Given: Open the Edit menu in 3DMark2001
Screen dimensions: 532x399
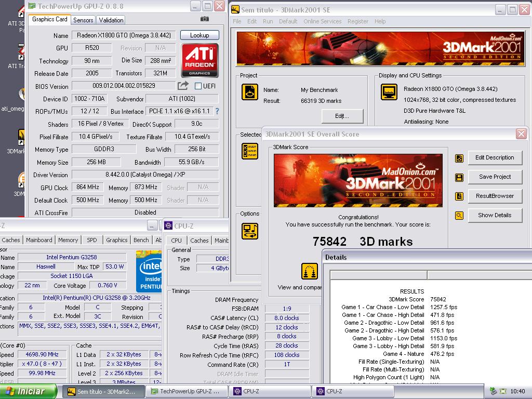Looking at the screenshot, I should 252,21.
